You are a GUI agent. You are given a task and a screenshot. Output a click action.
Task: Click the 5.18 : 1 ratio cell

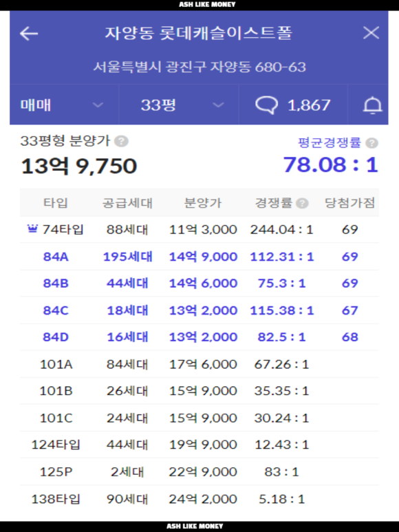point(281,499)
